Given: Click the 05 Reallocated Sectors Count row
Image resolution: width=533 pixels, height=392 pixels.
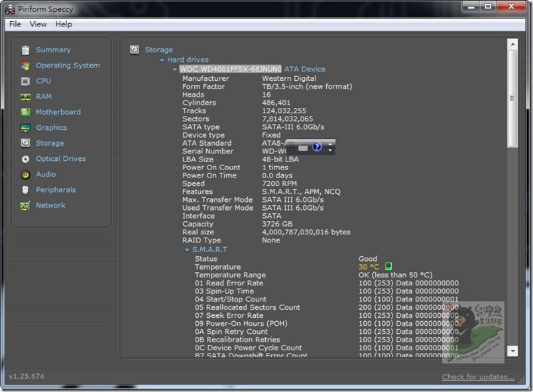Looking at the screenshot, I should click(x=326, y=307).
